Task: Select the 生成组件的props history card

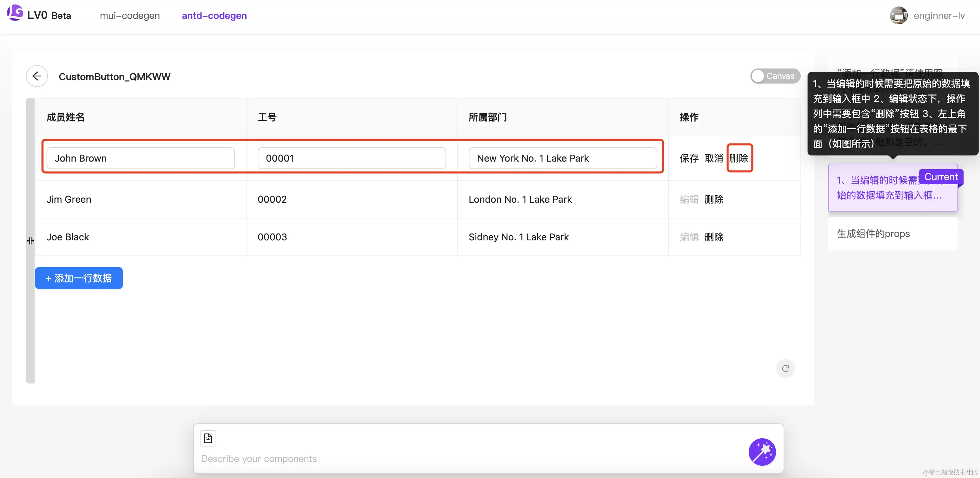Action: click(x=892, y=234)
